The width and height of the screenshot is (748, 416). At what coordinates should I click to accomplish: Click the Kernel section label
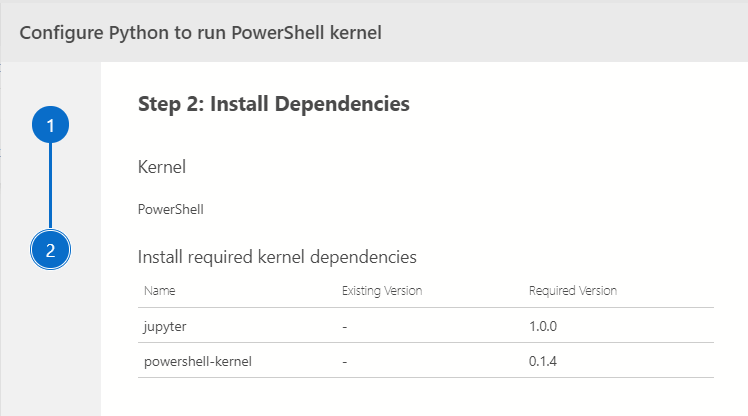coord(162,167)
